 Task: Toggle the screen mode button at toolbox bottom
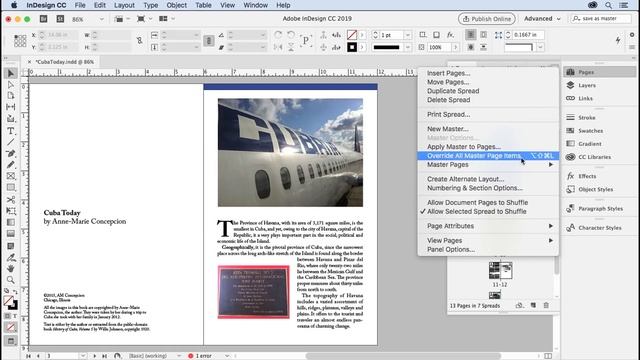coord(11,341)
